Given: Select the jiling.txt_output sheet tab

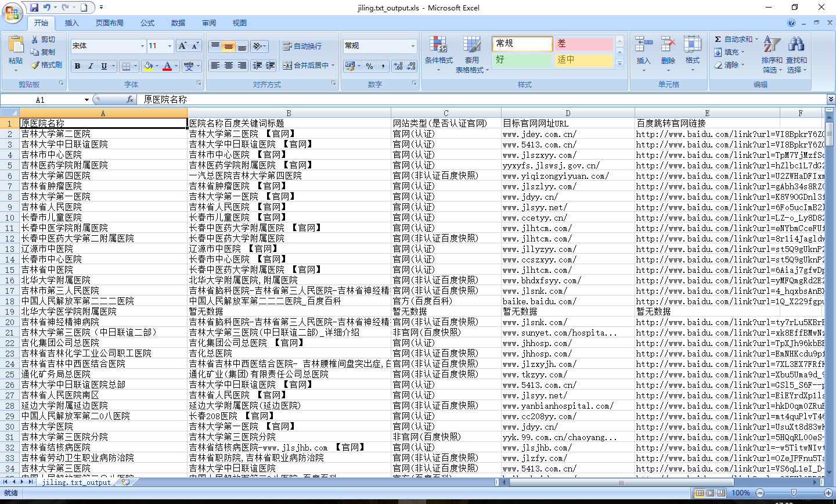Looking at the screenshot, I should (x=76, y=483).
